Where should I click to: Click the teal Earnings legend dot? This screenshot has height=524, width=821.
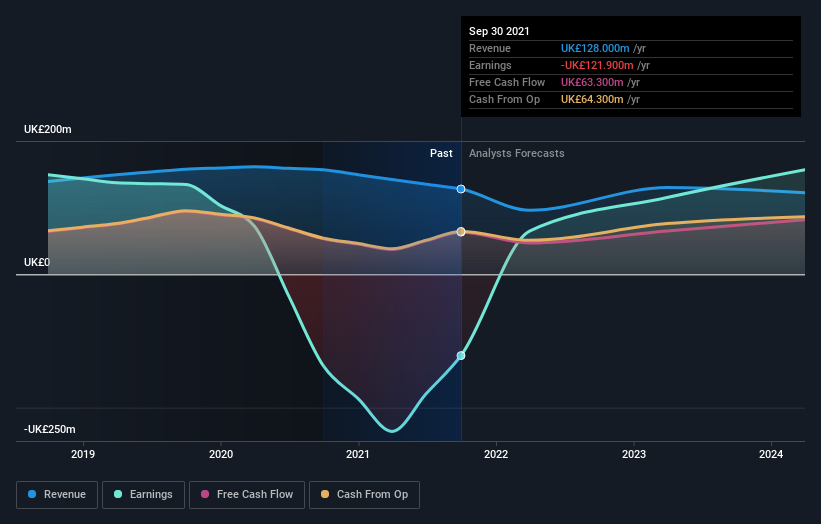pyautogui.click(x=118, y=494)
